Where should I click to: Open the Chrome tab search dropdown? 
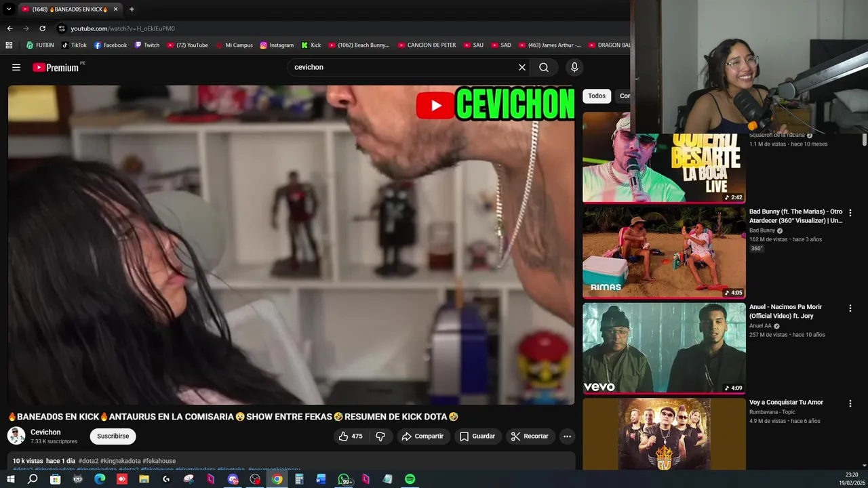[9, 9]
